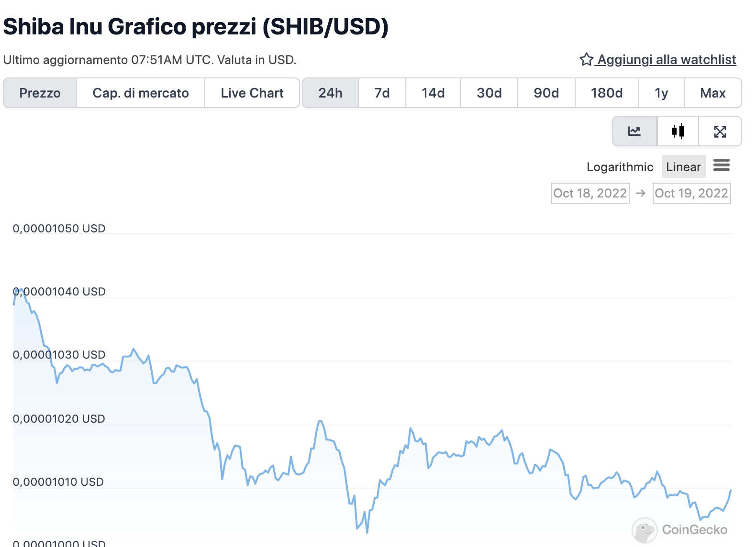The width and height of the screenshot is (756, 547).
Task: Switch to Cap. di mercato tab
Action: point(141,93)
